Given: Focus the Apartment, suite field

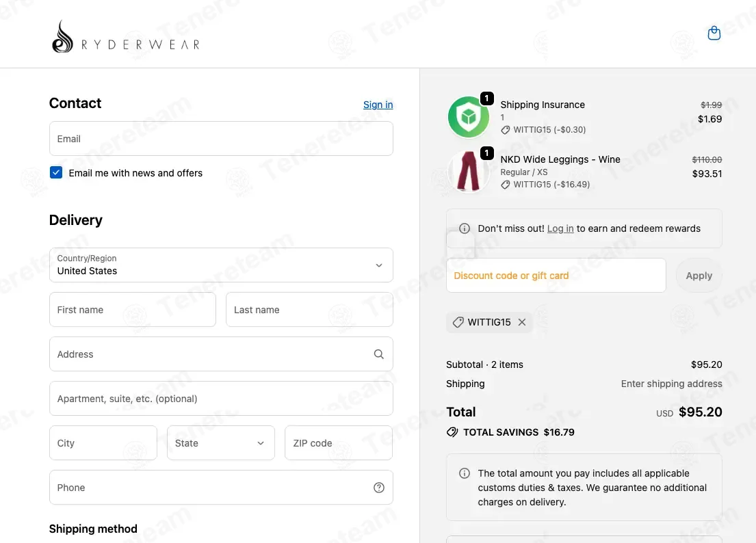Looking at the screenshot, I should click(221, 399).
